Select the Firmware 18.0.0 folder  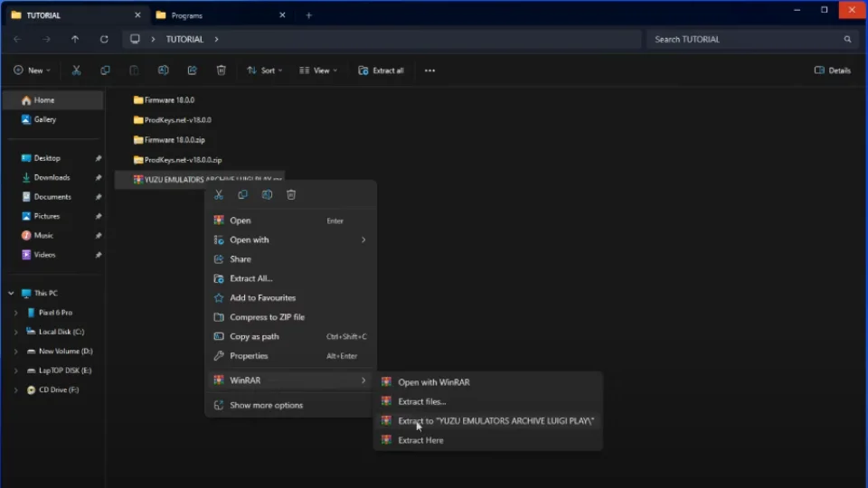(x=164, y=100)
